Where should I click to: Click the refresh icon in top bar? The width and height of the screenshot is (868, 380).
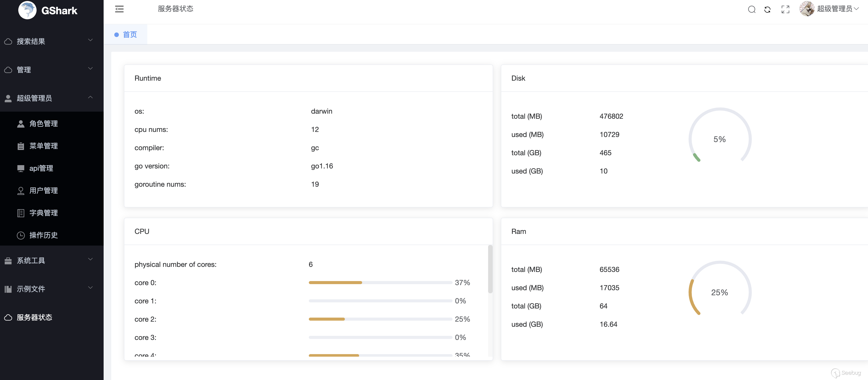pyautogui.click(x=768, y=9)
